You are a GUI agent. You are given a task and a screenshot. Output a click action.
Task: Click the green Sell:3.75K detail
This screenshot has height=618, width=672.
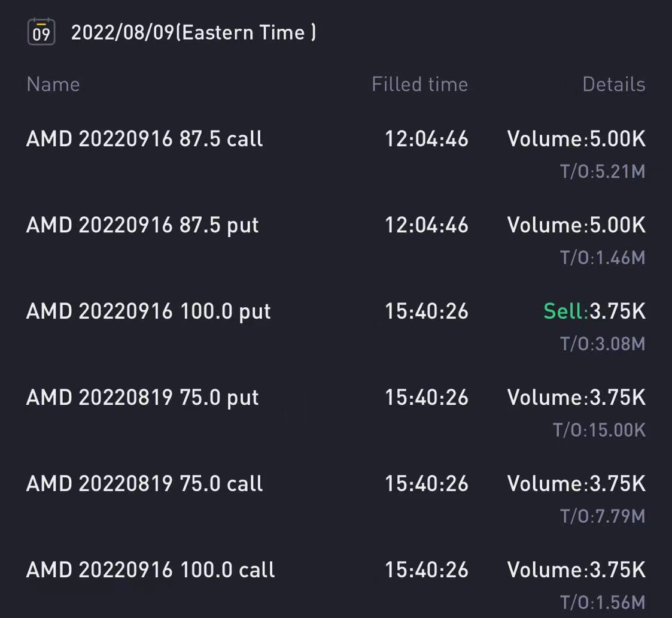[594, 311]
